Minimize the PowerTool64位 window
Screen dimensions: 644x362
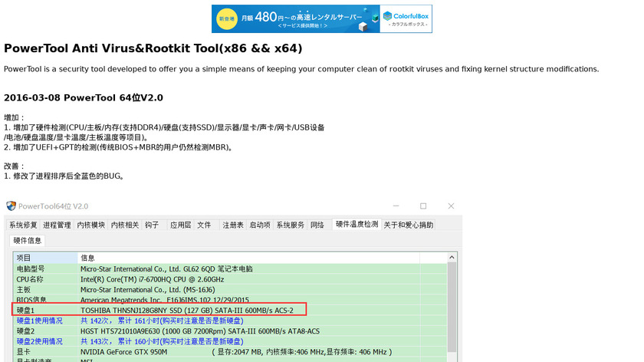(396, 206)
